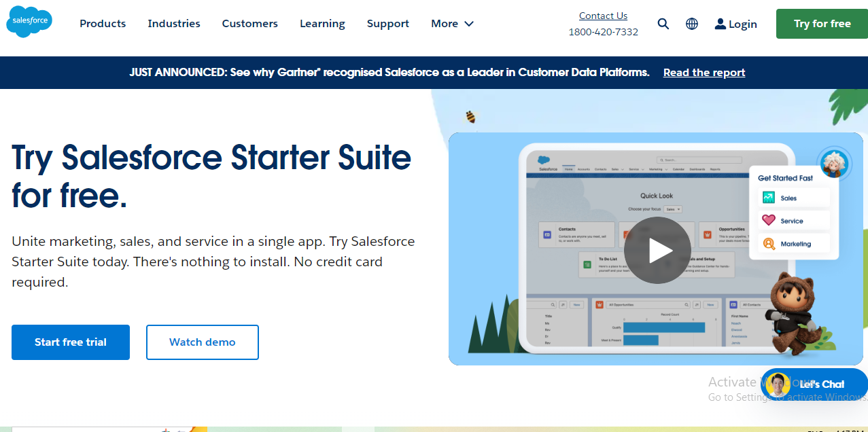The height and width of the screenshot is (432, 868).
Task: Play the Starter Suite demo video
Action: 657,251
